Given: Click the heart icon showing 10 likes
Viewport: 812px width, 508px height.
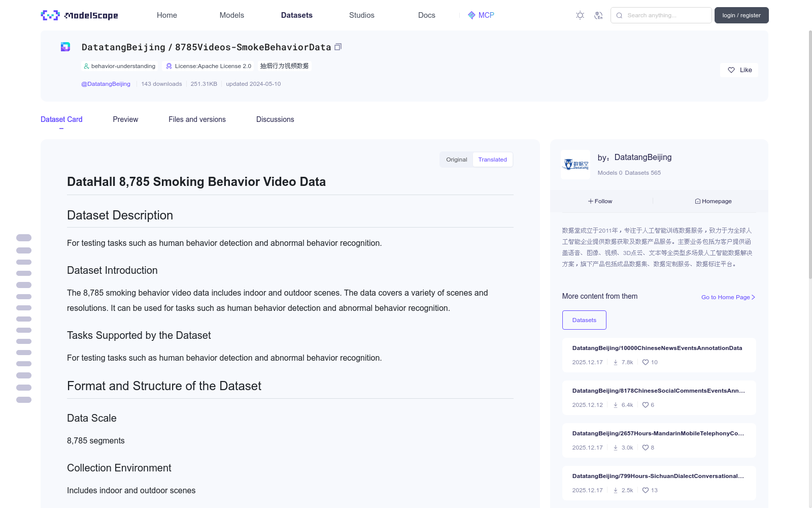Looking at the screenshot, I should (x=646, y=362).
